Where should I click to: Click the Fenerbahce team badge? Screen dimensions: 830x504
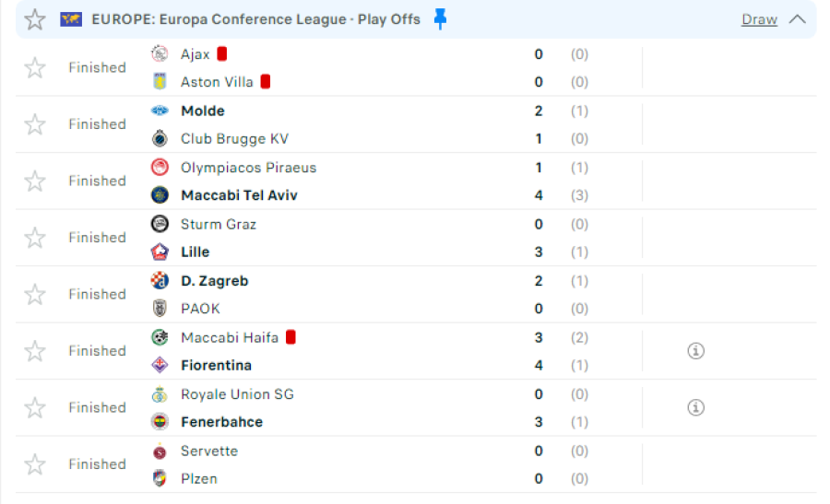(x=160, y=421)
